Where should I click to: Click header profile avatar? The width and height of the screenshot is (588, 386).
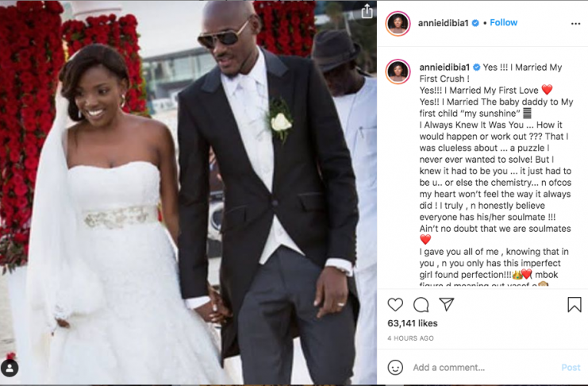point(398,23)
